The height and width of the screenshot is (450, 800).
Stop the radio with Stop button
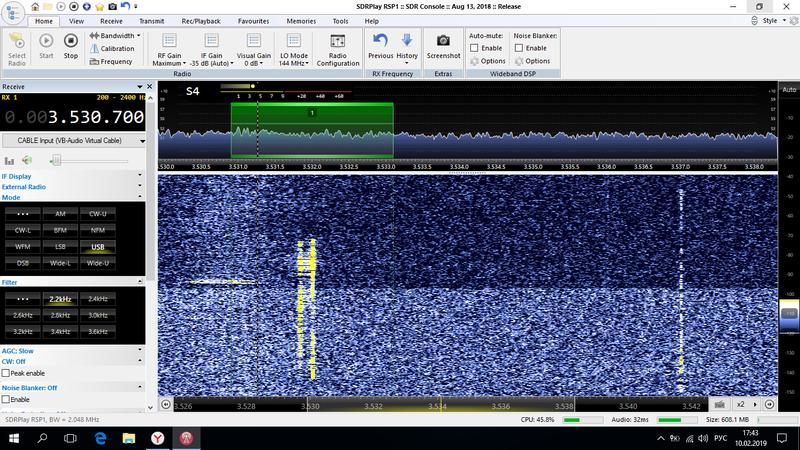click(70, 46)
